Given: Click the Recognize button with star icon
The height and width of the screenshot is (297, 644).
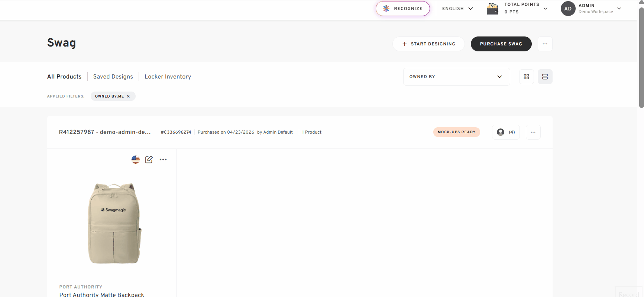Looking at the screenshot, I should (403, 9).
